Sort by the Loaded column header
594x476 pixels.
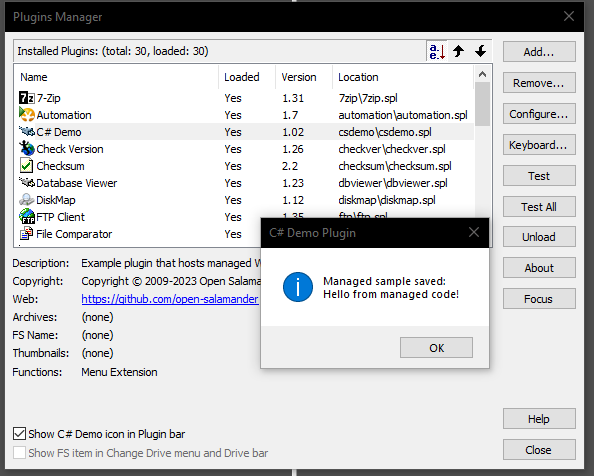pos(247,77)
